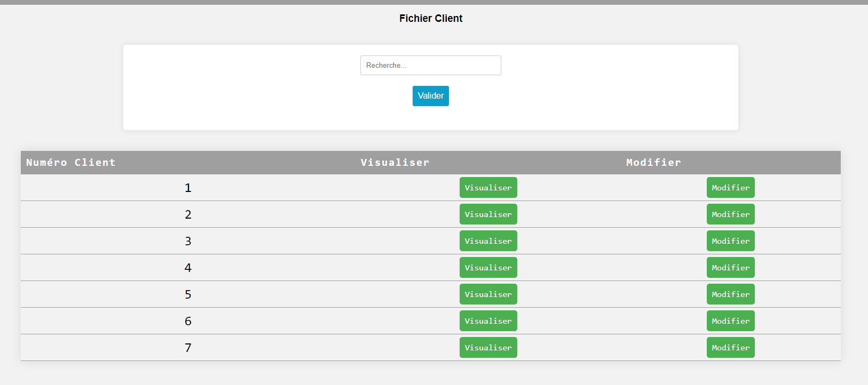View client 7 with Visualiser button
The width and height of the screenshot is (868, 385).
[488, 348]
